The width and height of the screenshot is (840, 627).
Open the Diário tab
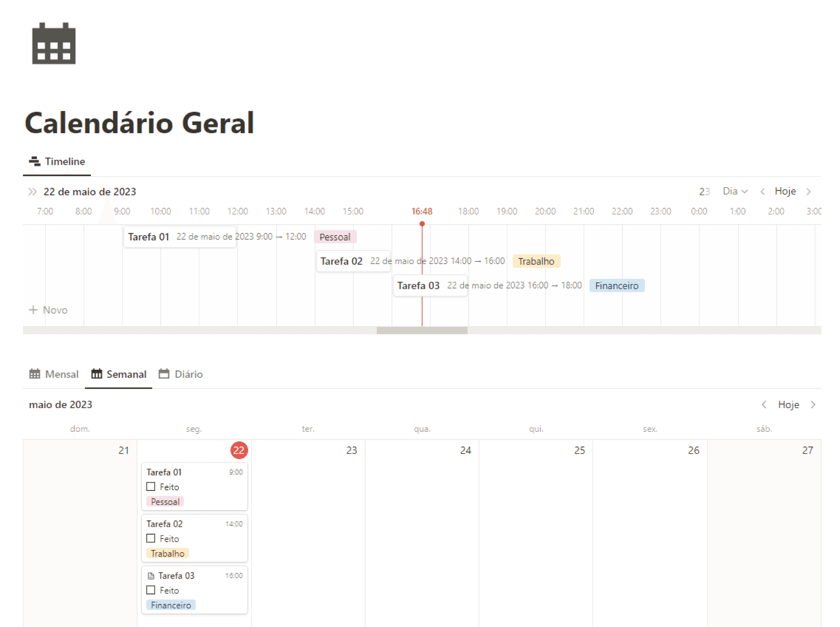pos(181,374)
